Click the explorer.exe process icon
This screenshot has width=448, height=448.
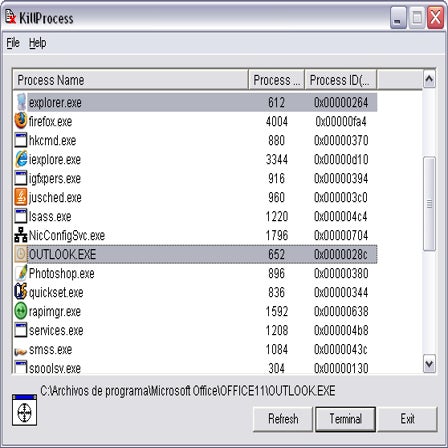pyautogui.click(x=21, y=102)
